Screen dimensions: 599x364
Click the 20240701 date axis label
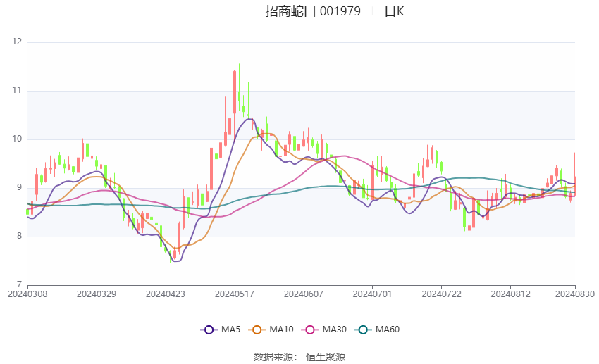tap(373, 294)
